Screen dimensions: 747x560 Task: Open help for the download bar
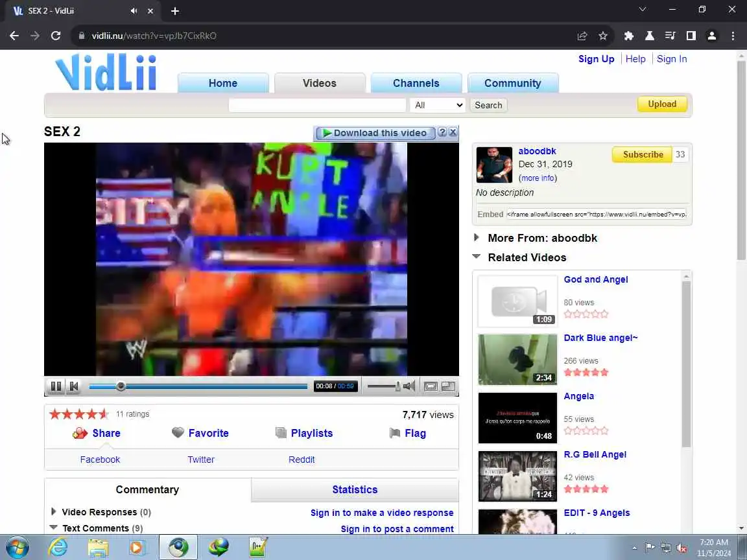442,132
